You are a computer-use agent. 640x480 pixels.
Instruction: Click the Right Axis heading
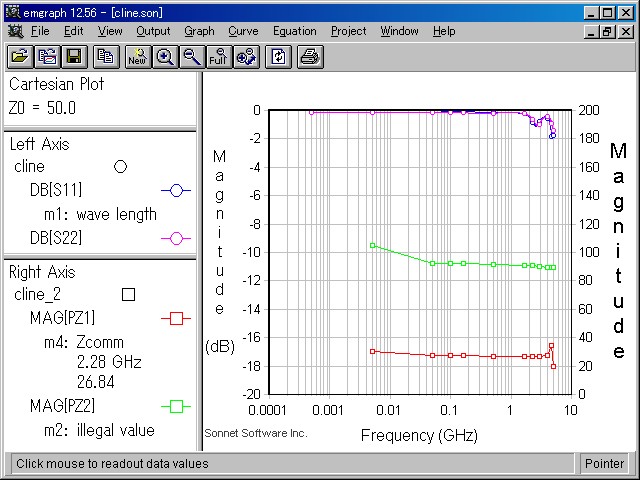(42, 272)
